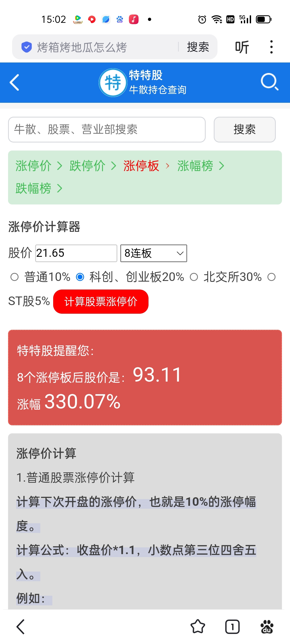Image resolution: width=290 pixels, height=644 pixels.
Task: Tap the 特特股 round logo
Action: pos(113,82)
